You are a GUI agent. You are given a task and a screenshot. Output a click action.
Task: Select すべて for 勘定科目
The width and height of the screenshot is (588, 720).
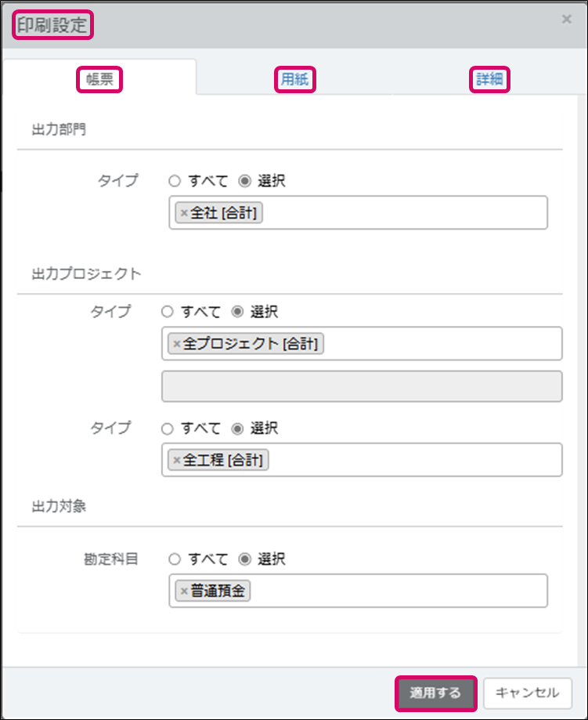point(175,559)
